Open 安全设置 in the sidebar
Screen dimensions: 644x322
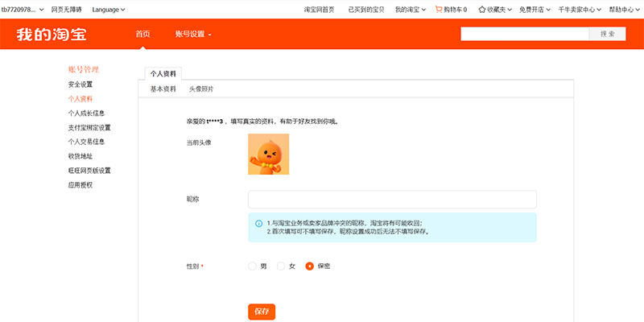(80, 85)
